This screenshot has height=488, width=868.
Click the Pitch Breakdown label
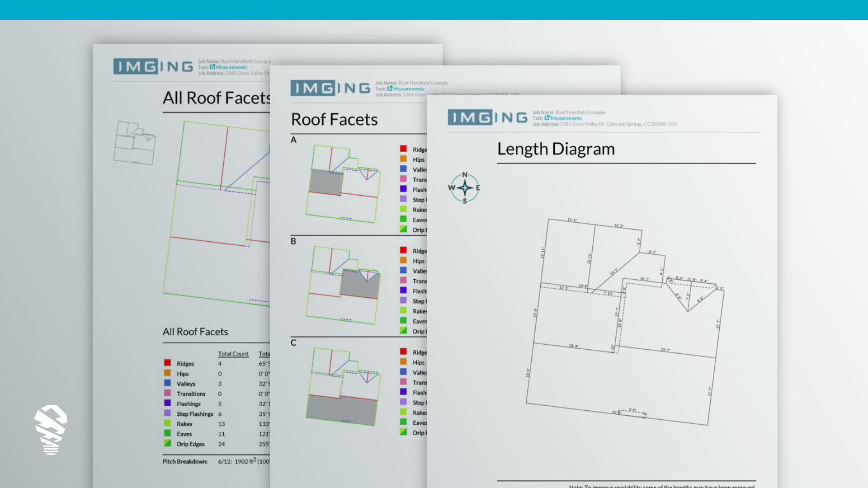coord(185,461)
